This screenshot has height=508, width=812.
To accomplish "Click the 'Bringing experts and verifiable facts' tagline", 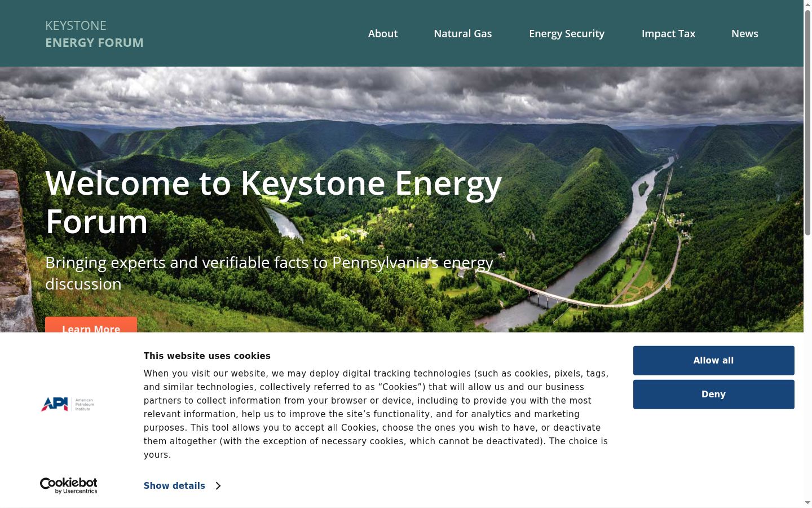I will coord(270,273).
